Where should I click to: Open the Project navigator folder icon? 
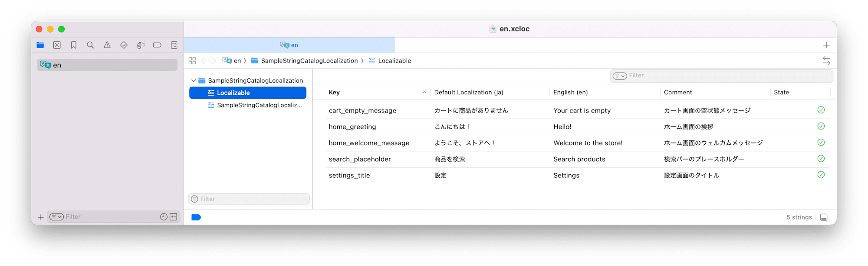40,45
